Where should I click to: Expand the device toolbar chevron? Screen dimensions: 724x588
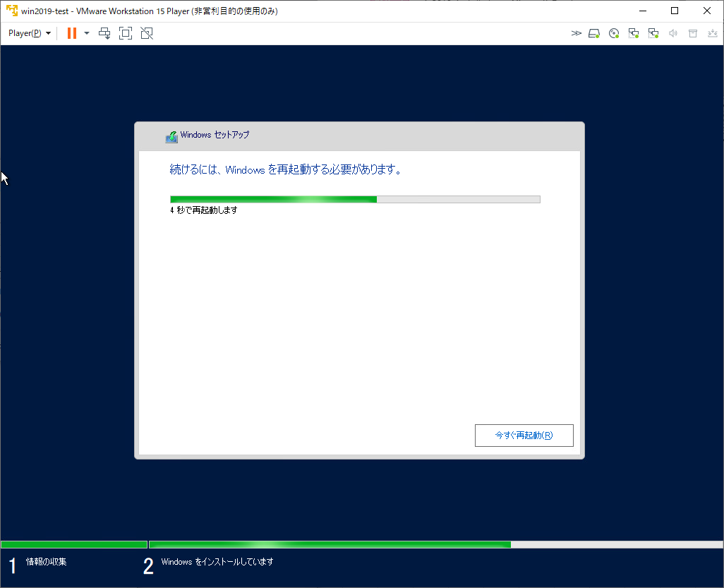[577, 33]
